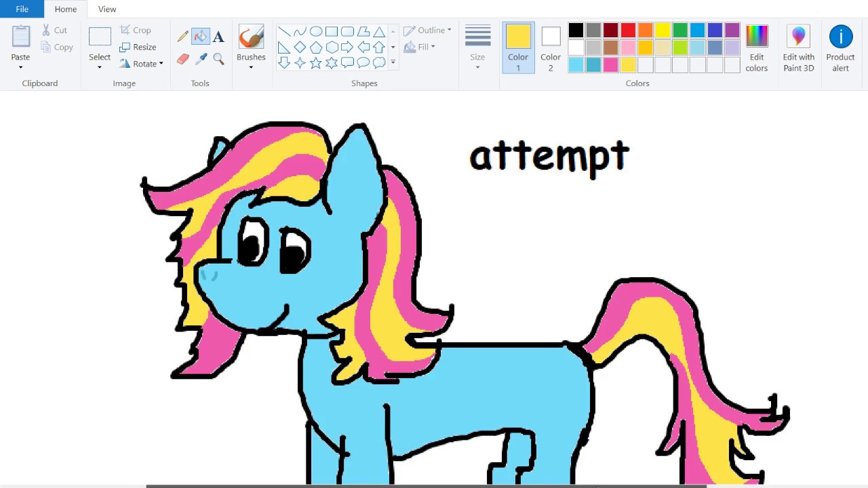Choose the Diamond shape
Viewport: 868px width, 488px height.
[x=300, y=47]
